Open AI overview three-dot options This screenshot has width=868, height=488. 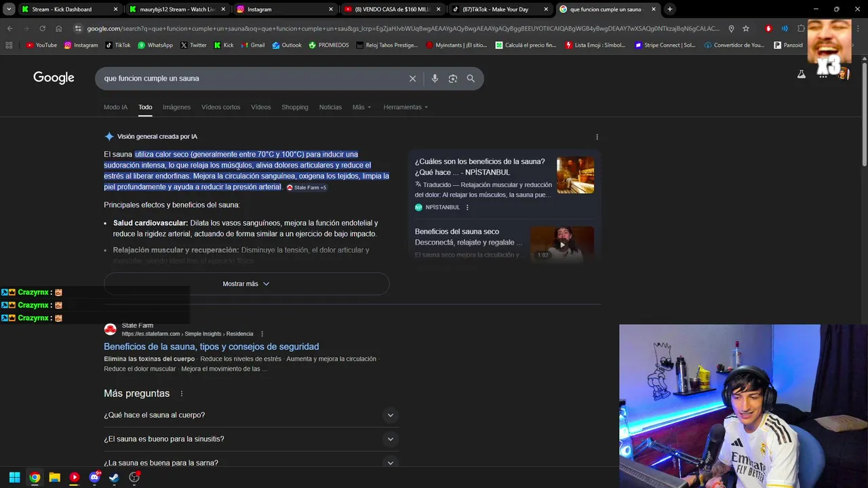pyautogui.click(x=597, y=137)
